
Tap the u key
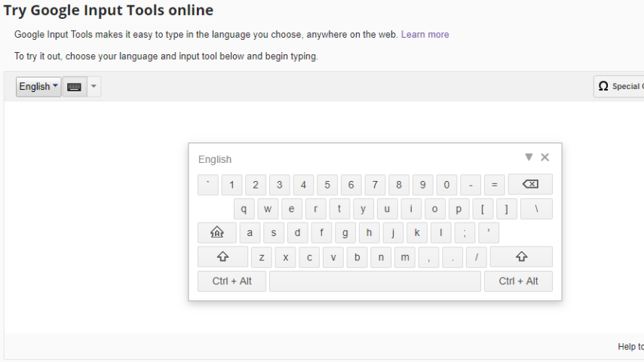pos(387,209)
